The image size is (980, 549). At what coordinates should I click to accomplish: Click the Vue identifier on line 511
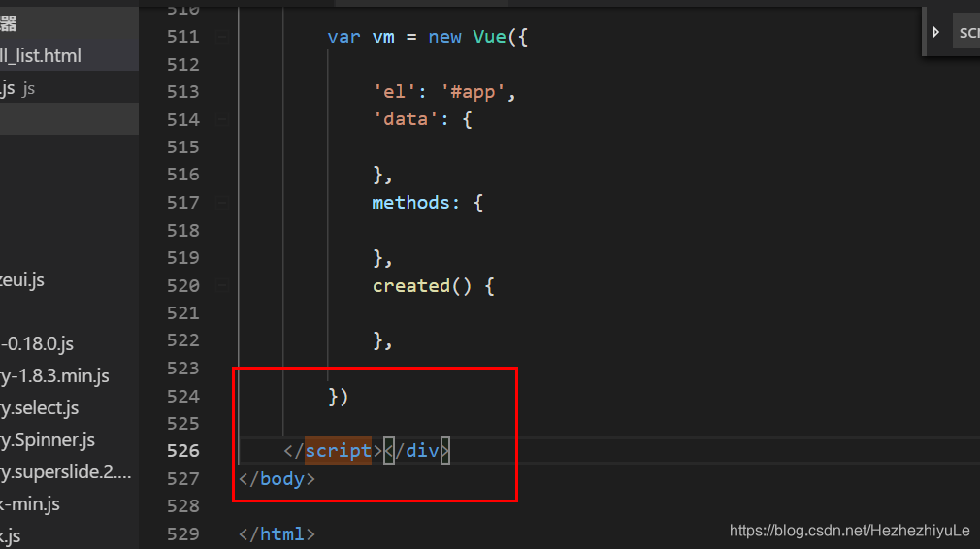(489, 37)
